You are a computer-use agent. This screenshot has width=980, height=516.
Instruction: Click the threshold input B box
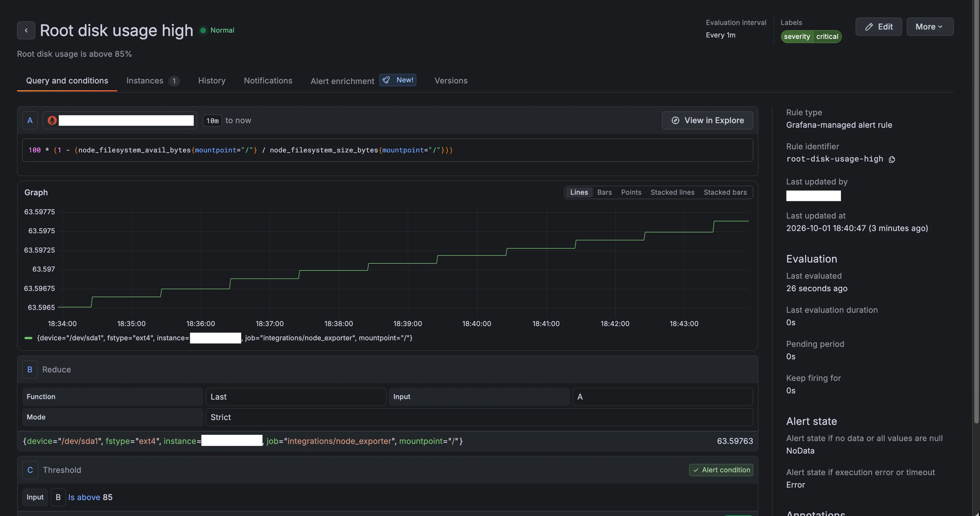pos(58,497)
